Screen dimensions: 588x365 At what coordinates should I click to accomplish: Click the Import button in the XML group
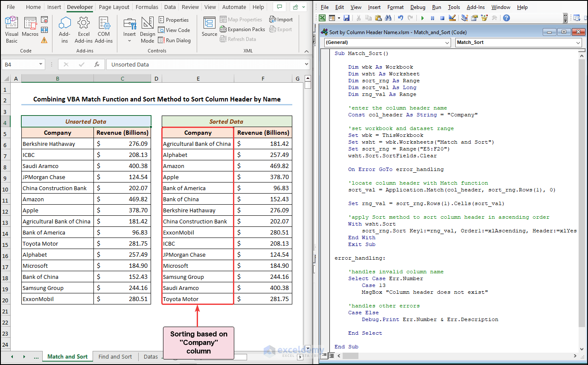pyautogui.click(x=281, y=19)
